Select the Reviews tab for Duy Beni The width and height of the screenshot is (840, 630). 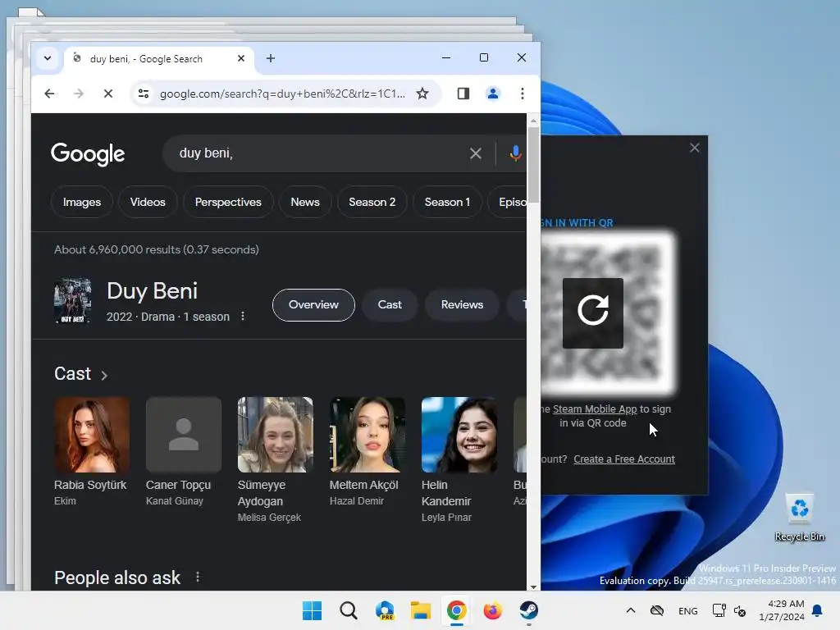click(463, 305)
